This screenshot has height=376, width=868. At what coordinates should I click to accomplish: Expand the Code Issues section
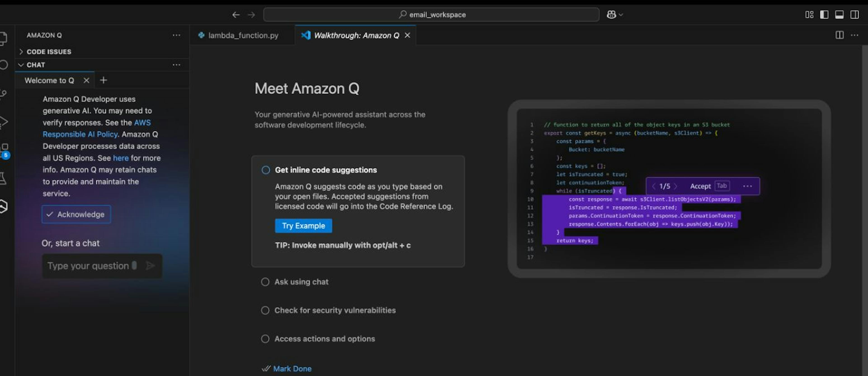click(49, 51)
